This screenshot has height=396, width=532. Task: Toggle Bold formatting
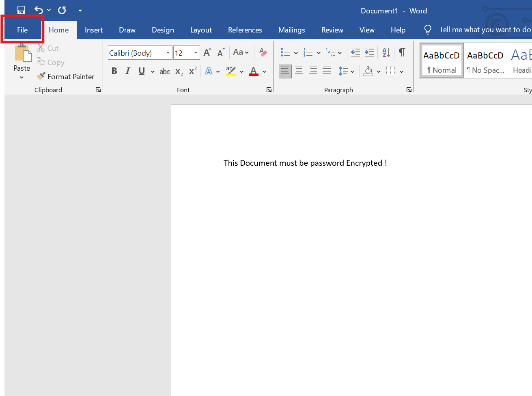pyautogui.click(x=114, y=71)
